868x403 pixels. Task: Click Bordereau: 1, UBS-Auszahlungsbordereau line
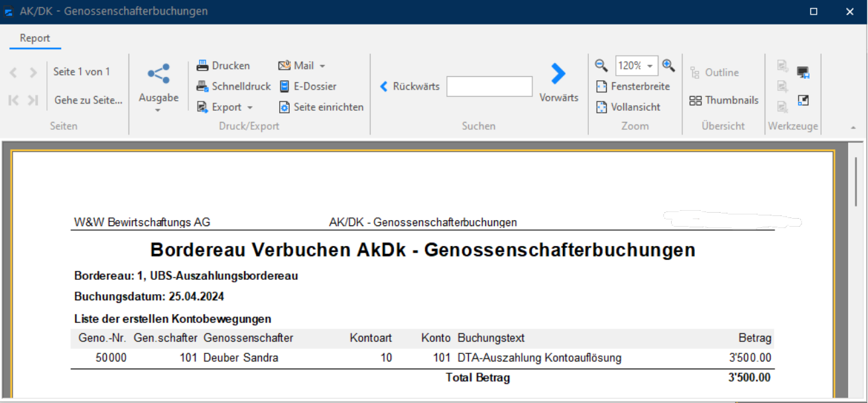186,276
